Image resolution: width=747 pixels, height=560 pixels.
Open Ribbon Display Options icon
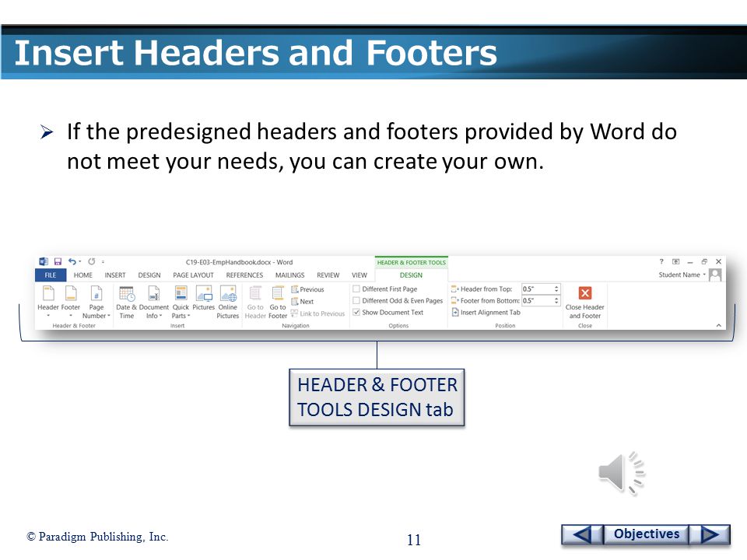(x=675, y=261)
